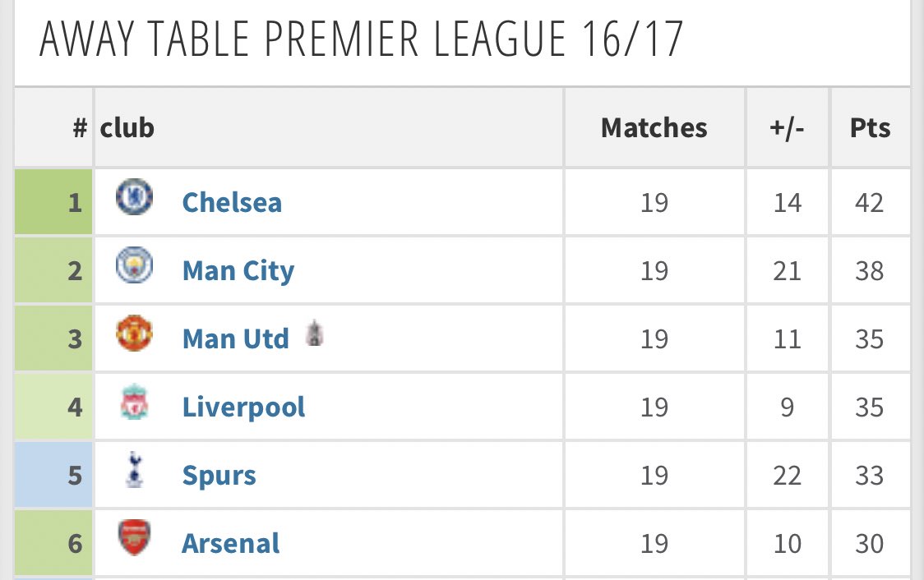Open the Chelsea club link
Screen dimensions: 924x580
click(232, 203)
